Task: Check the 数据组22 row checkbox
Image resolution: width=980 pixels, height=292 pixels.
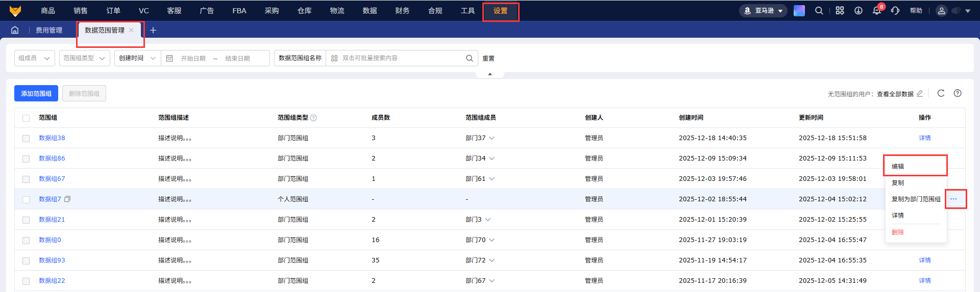Action: point(26,281)
